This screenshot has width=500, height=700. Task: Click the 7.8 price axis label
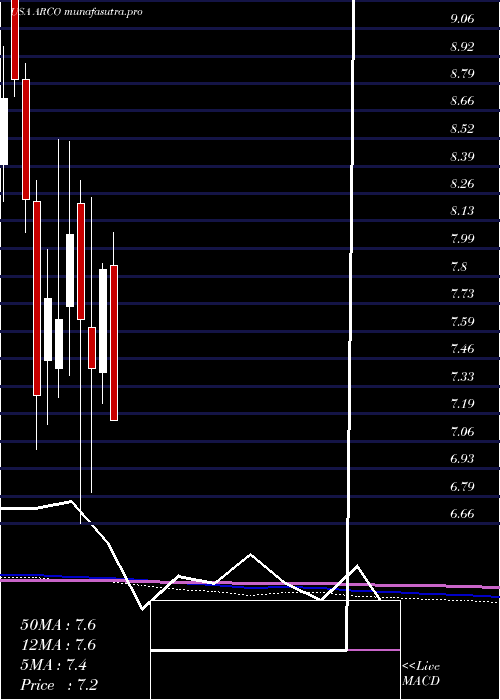coord(459,267)
